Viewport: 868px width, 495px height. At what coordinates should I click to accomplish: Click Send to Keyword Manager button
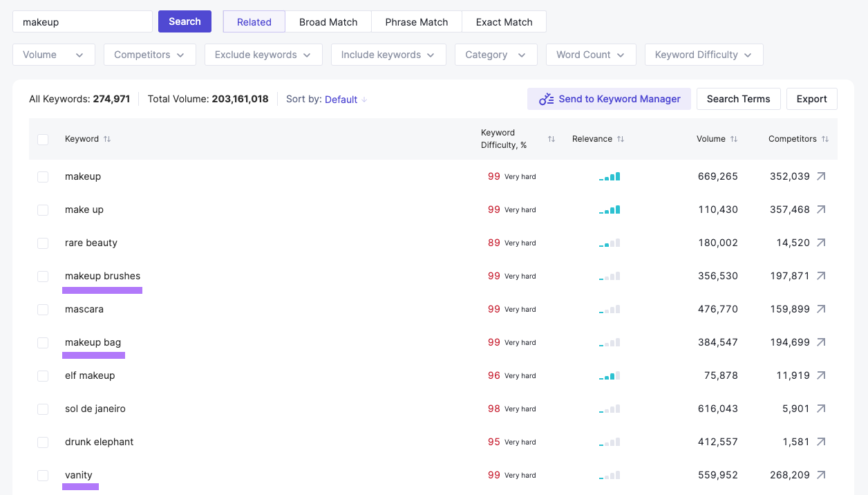click(609, 99)
